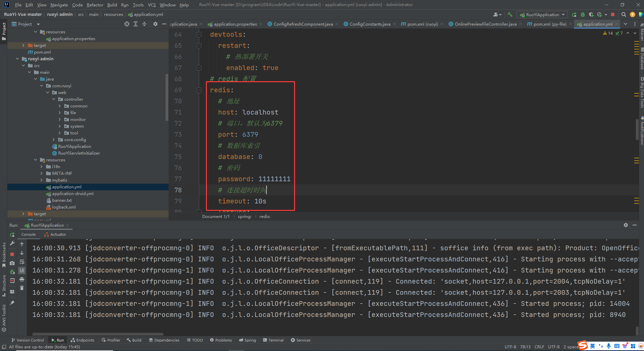Click the 14 warnings inspection indicator
The height and width of the screenshot is (351, 644).
[608, 33]
